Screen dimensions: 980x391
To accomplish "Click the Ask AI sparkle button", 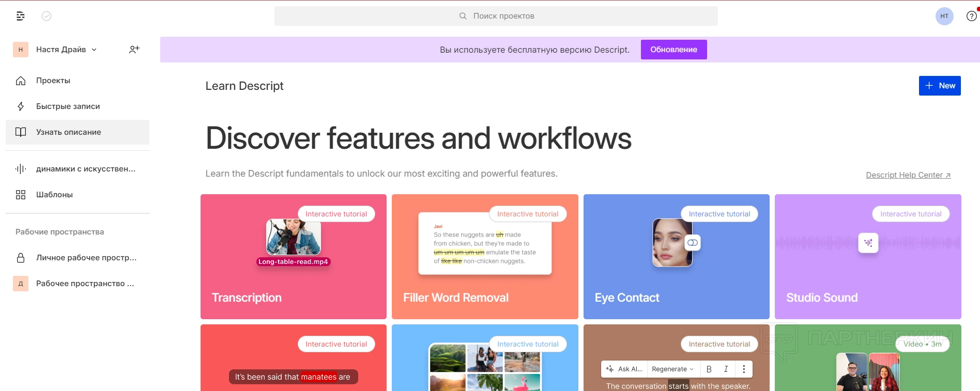I will click(x=624, y=369).
